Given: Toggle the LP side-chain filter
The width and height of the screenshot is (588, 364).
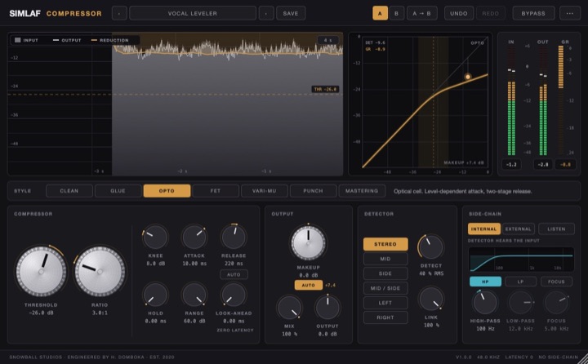Looking at the screenshot, I should [520, 282].
